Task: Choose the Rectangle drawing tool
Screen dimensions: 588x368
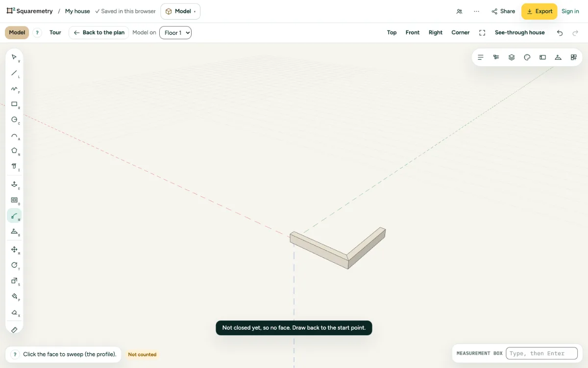Action: tap(14, 105)
